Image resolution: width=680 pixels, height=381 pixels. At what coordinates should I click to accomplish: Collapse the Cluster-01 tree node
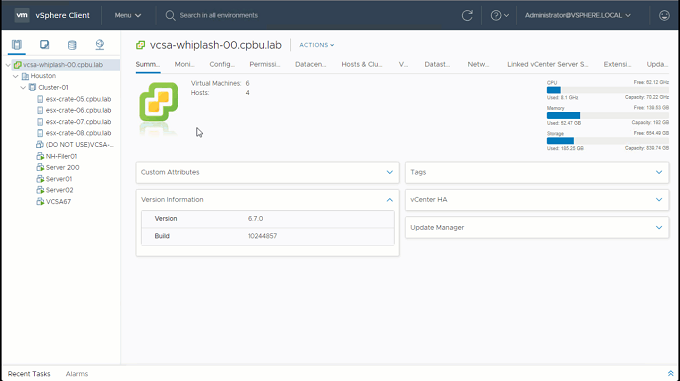coord(23,88)
